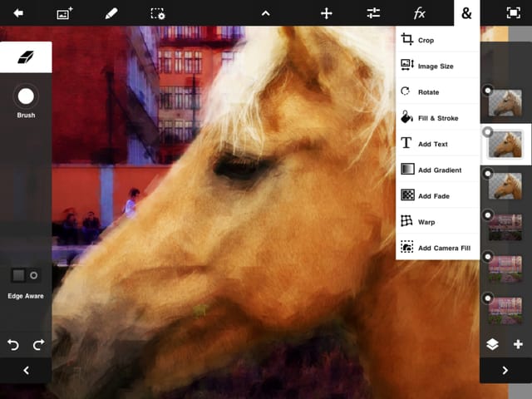
Task: Click the redo arrow
Action: [x=39, y=345]
